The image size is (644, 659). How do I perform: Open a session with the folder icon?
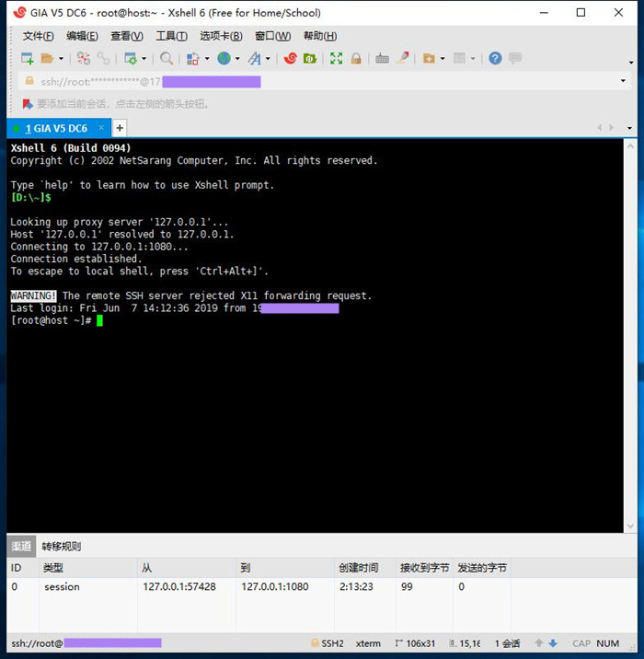(x=47, y=58)
